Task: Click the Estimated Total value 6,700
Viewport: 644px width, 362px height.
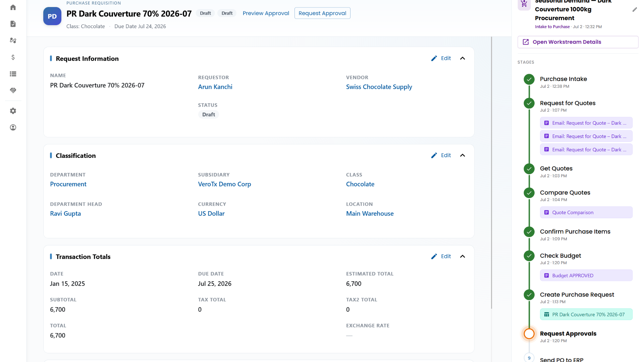Action: 354,284
